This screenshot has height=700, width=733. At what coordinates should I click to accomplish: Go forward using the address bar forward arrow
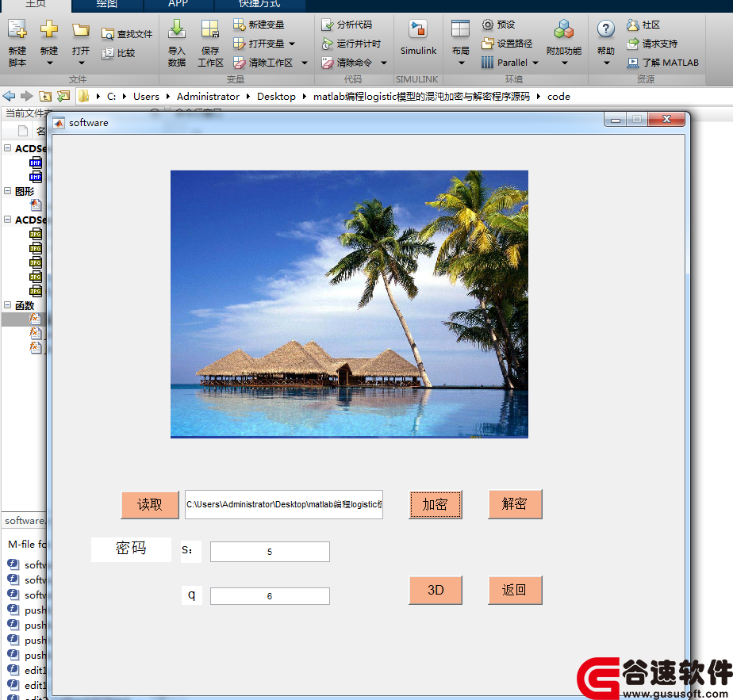coord(27,96)
